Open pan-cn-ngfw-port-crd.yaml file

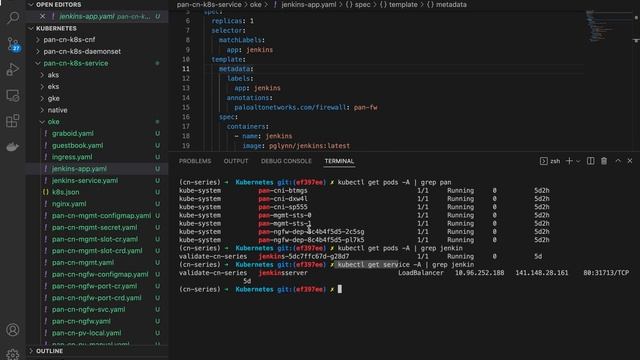coord(97,298)
